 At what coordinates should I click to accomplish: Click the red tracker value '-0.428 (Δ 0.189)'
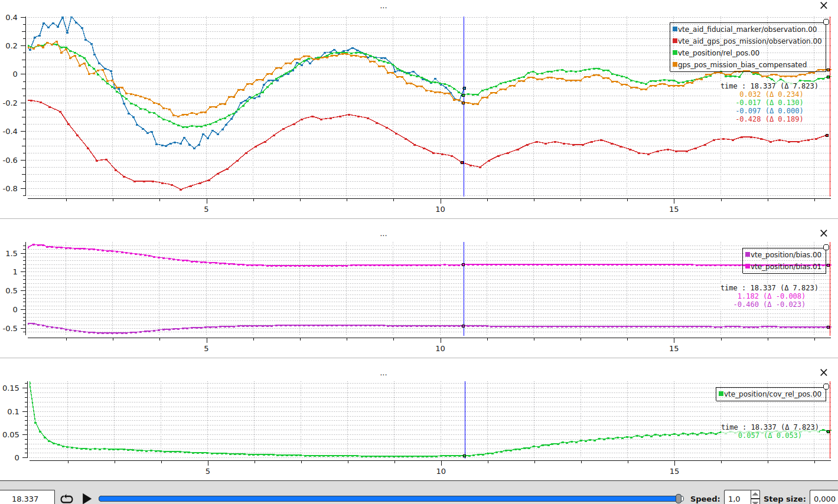coord(769,119)
